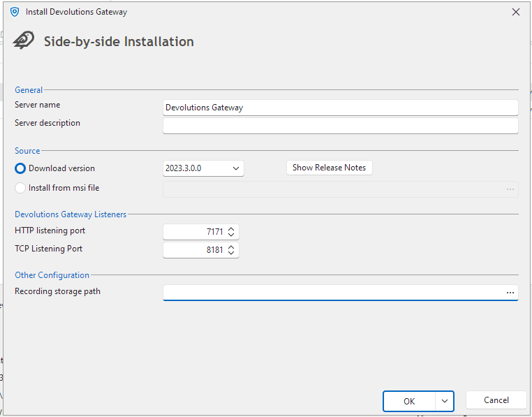Click into Server description field
This screenshot has height=417, width=532.
pyautogui.click(x=340, y=126)
